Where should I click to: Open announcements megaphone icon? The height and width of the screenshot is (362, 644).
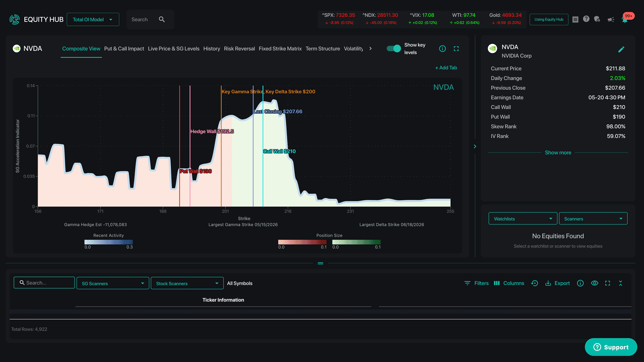coord(611,19)
